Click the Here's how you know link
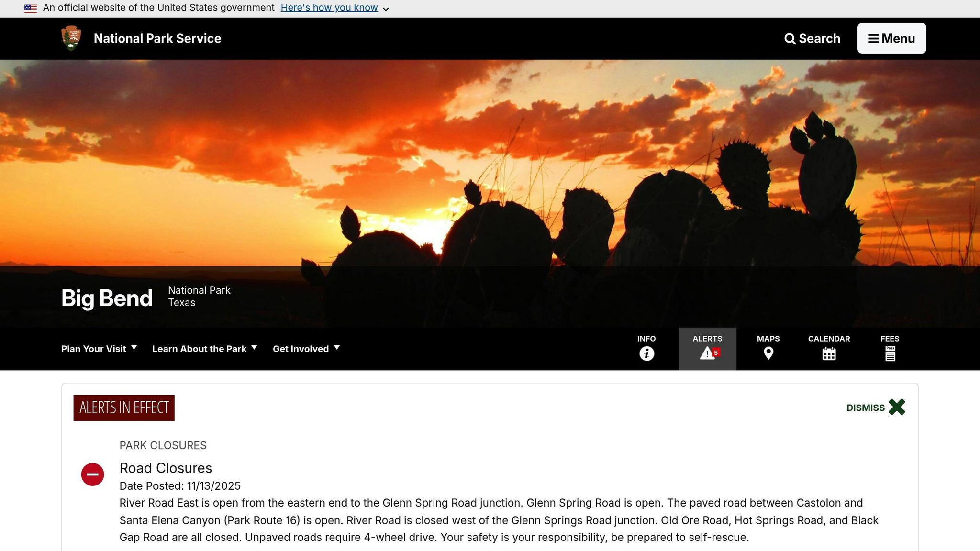This screenshot has height=551, width=980. click(329, 8)
